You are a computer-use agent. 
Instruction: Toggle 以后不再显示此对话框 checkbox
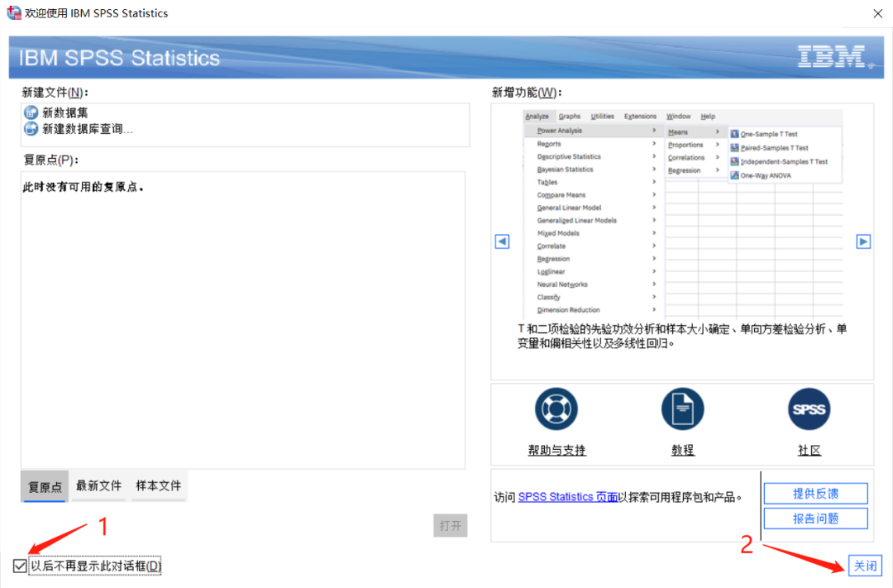click(20, 566)
